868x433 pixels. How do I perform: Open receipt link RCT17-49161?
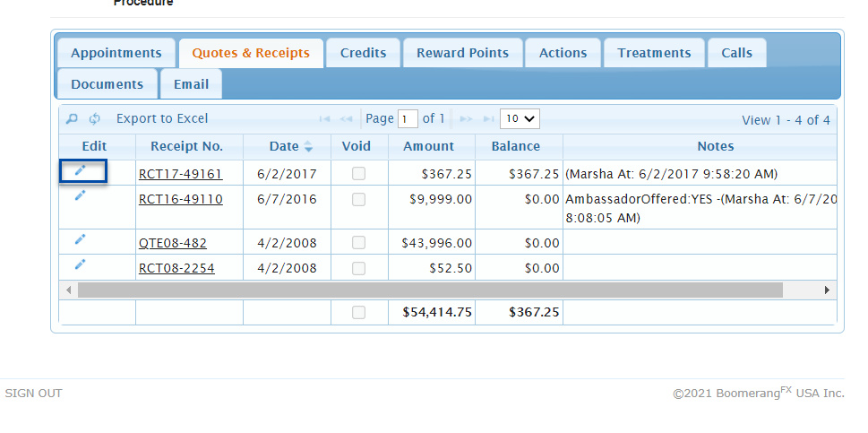(x=180, y=174)
